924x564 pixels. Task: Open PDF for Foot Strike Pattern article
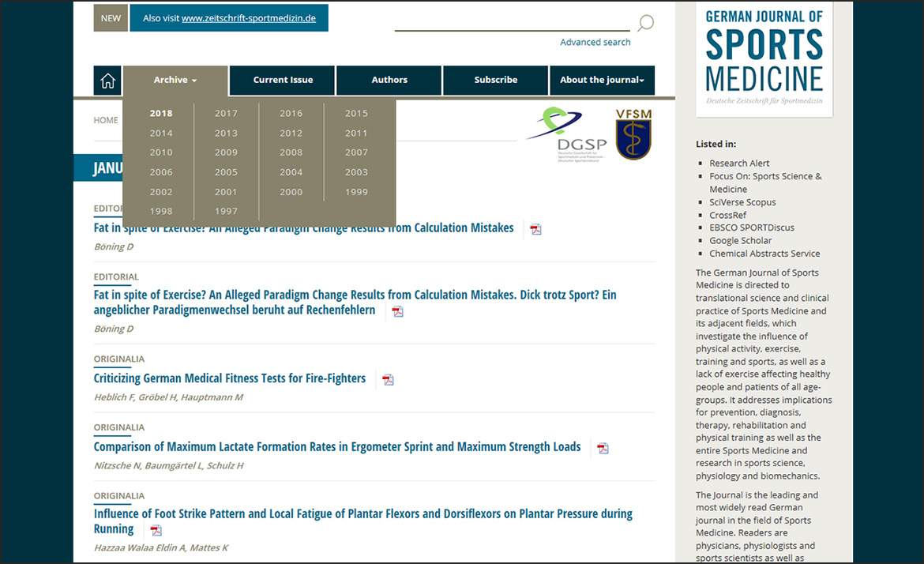click(x=156, y=530)
